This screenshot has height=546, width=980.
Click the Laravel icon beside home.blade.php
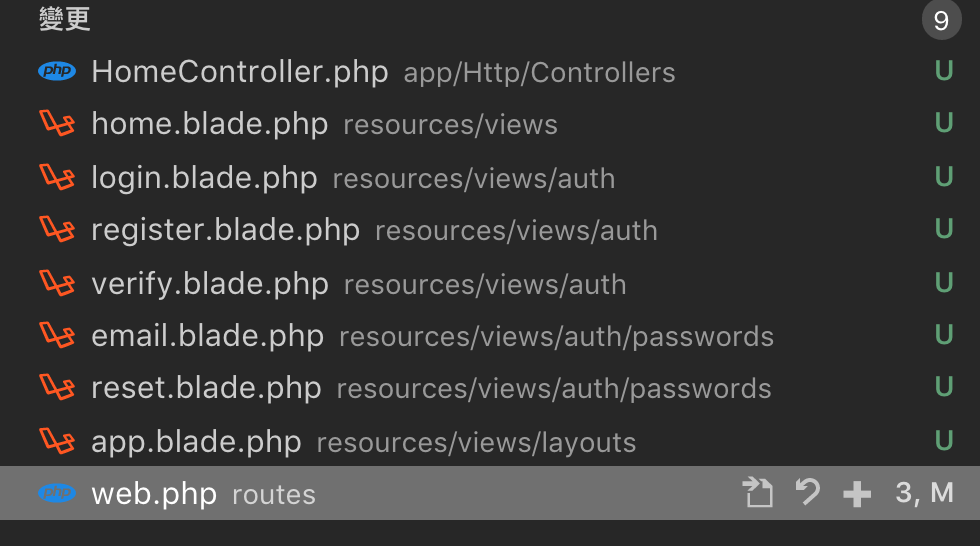pyautogui.click(x=57, y=124)
